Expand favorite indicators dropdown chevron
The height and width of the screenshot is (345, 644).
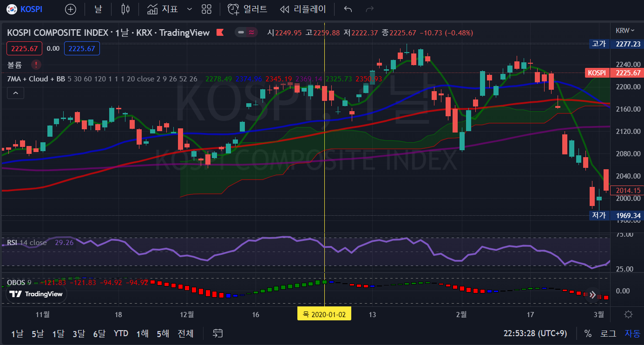pos(189,9)
